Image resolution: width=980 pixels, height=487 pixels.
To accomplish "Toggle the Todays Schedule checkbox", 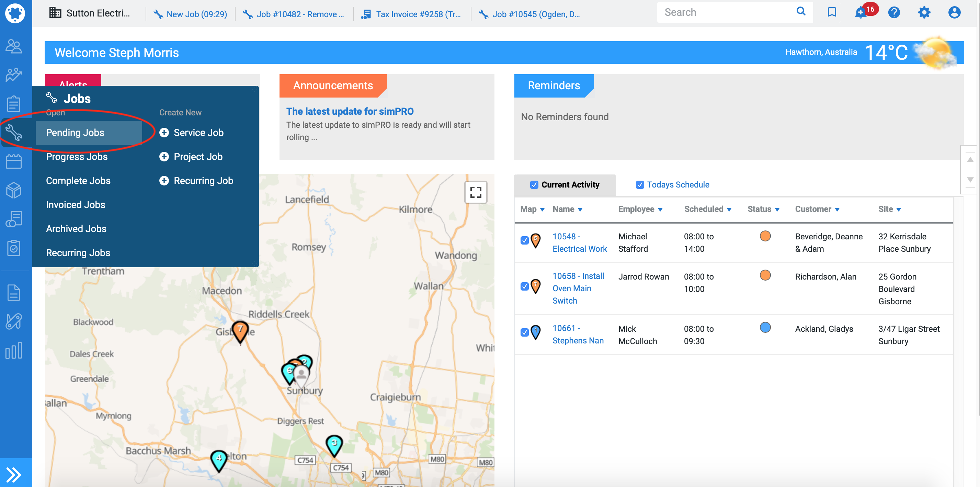I will tap(640, 185).
